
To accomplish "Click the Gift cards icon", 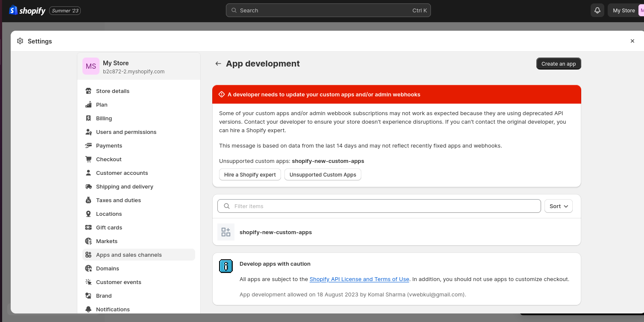I will click(88, 227).
